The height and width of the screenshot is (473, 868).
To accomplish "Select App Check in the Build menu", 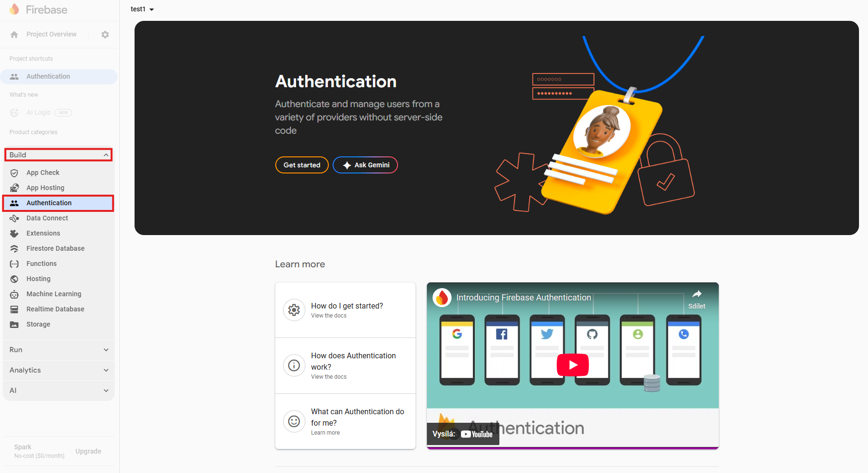I will click(59, 173).
